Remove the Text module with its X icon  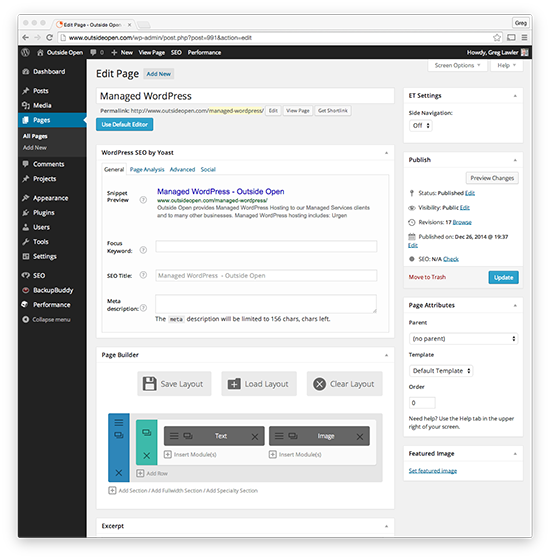(x=255, y=437)
